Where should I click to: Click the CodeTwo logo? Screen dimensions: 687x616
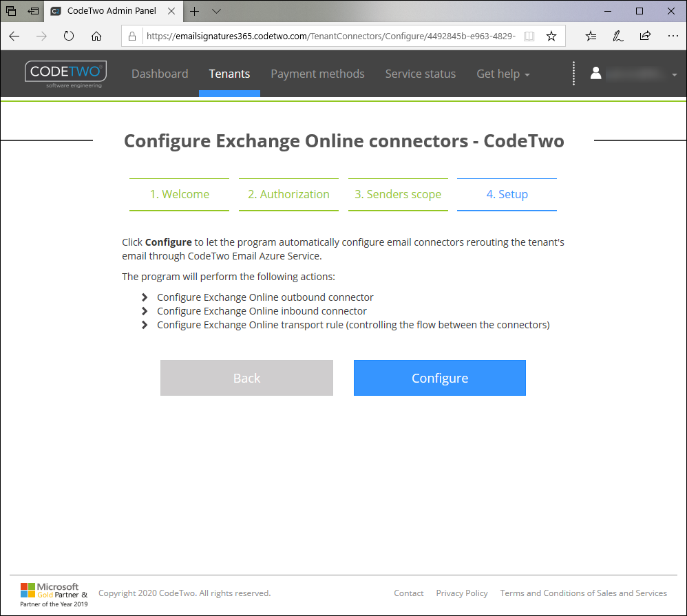click(65, 74)
